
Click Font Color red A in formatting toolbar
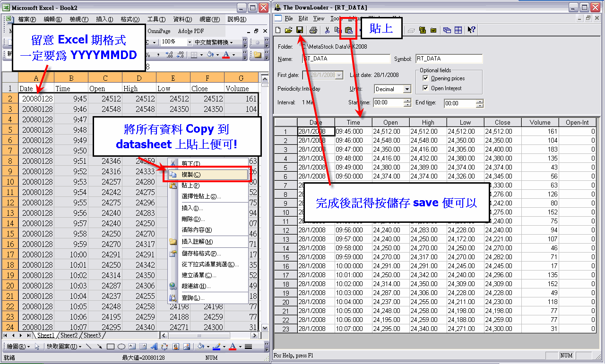pyautogui.click(x=226, y=55)
